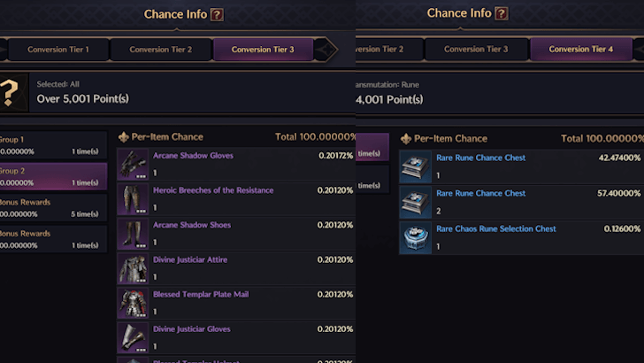
Task: Select the Conversion Tier 4 tab
Action: [x=580, y=50]
